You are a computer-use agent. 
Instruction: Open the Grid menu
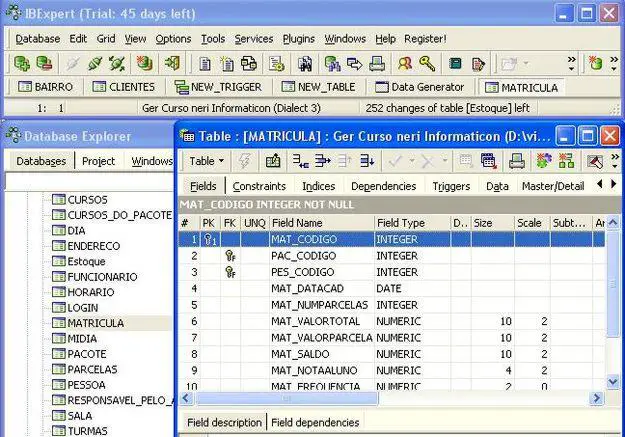pos(106,39)
